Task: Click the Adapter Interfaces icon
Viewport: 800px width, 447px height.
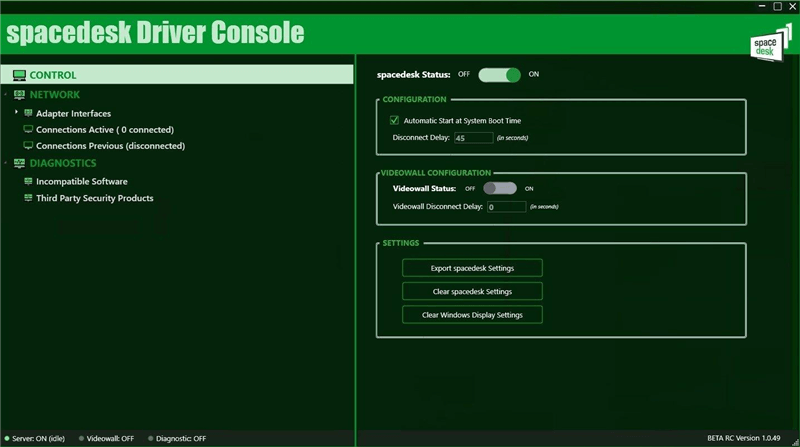Action: (28, 113)
